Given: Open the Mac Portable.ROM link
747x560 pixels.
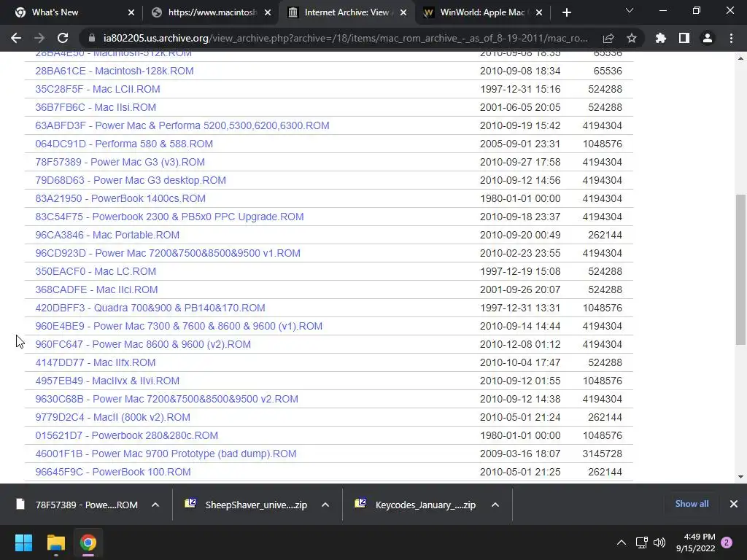Looking at the screenshot, I should (107, 235).
